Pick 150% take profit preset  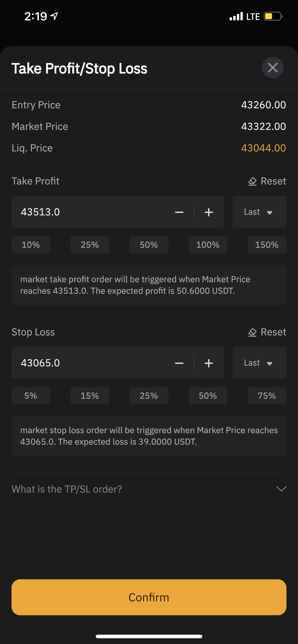tap(267, 245)
